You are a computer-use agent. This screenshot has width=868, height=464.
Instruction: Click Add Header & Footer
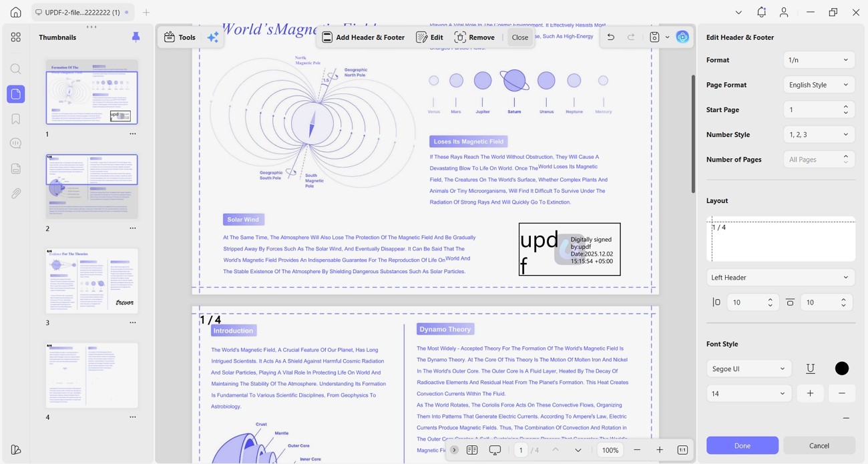pyautogui.click(x=363, y=37)
